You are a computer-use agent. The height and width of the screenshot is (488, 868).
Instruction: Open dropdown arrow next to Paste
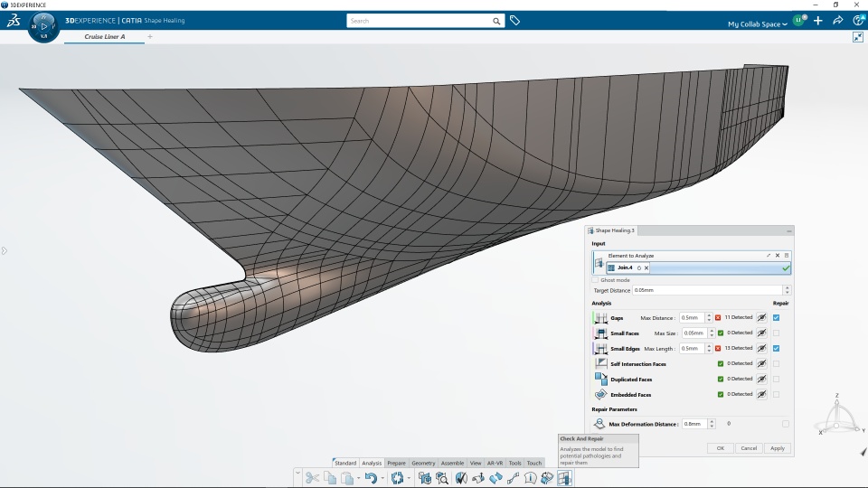tap(358, 478)
